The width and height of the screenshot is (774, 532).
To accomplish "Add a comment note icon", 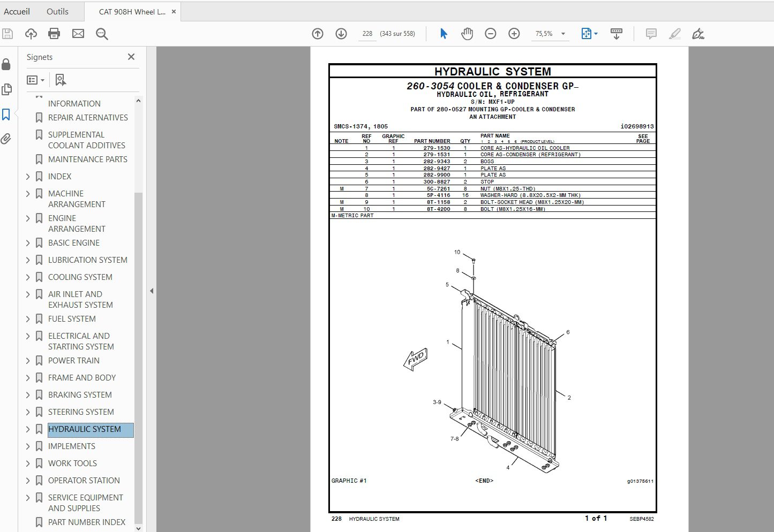I will (x=651, y=34).
